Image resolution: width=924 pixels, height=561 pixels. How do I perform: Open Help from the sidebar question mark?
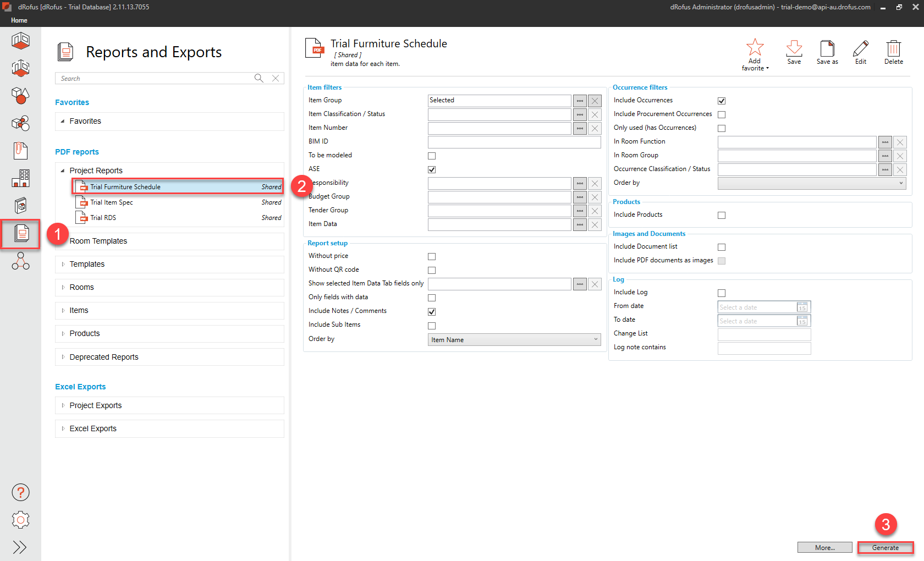pos(20,492)
